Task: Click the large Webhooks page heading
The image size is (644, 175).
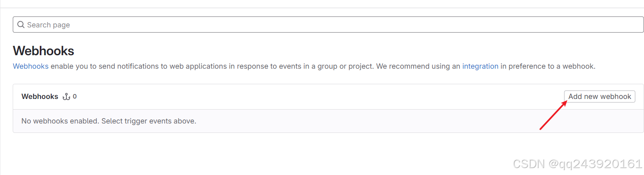Action: (x=43, y=51)
